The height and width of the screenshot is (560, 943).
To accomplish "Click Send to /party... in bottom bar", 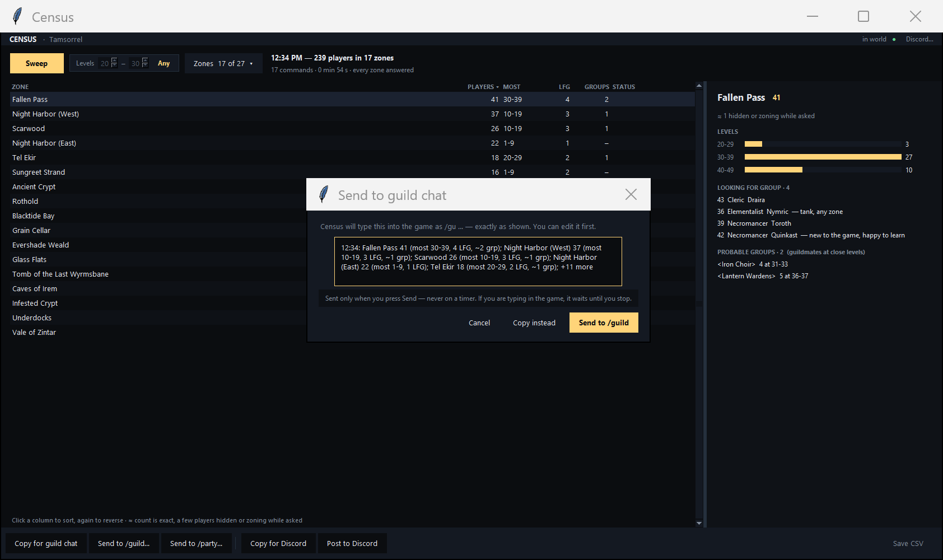I will coord(196,543).
